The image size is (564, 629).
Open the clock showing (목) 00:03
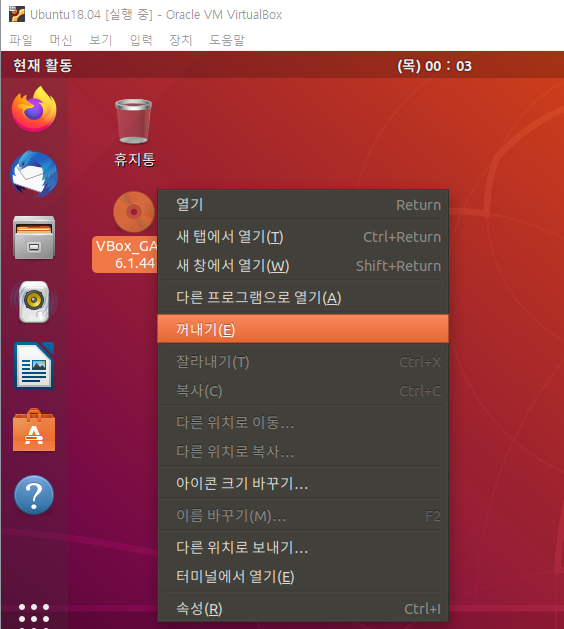[434, 65]
